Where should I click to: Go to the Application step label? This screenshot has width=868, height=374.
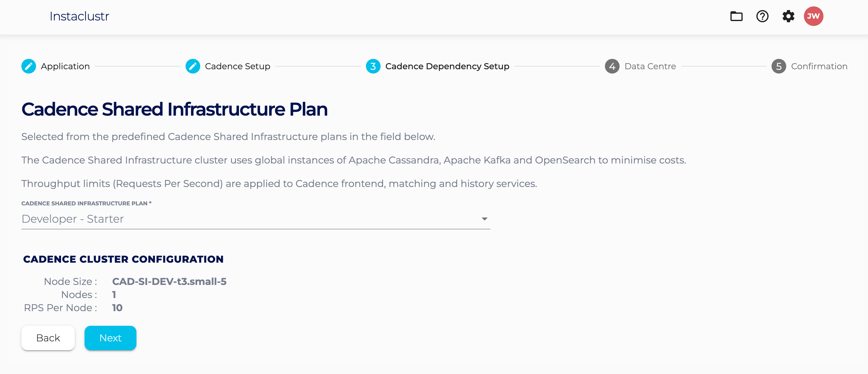65,67
